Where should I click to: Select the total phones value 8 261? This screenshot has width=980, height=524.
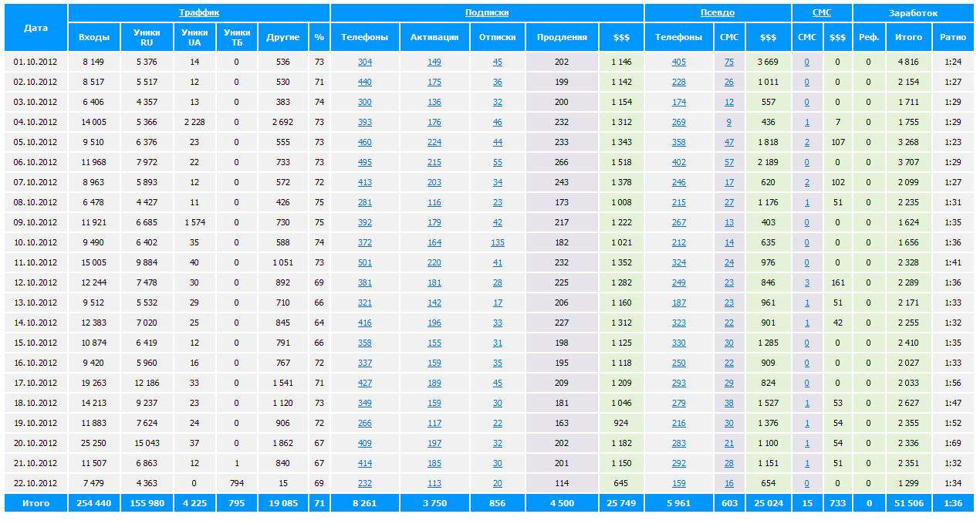365,503
